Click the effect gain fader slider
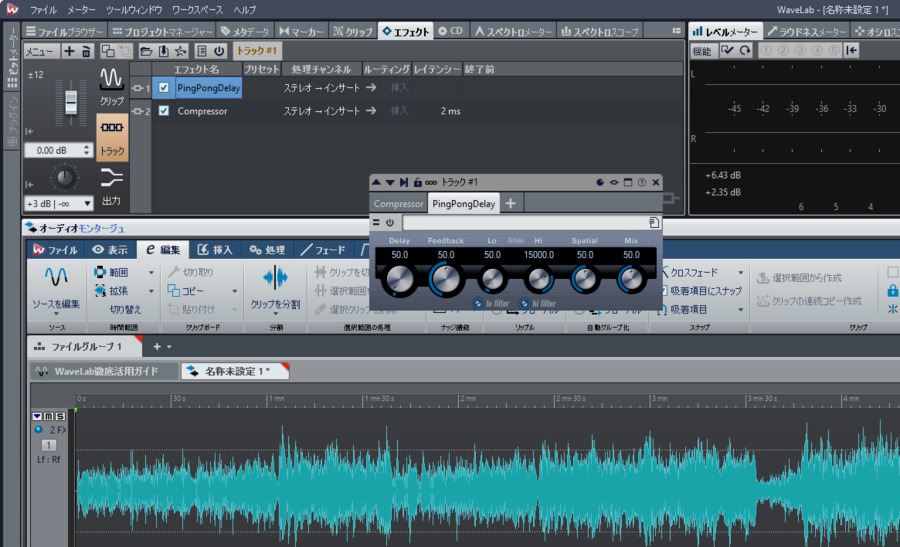Screen dimensions: 900x547 click(71, 103)
